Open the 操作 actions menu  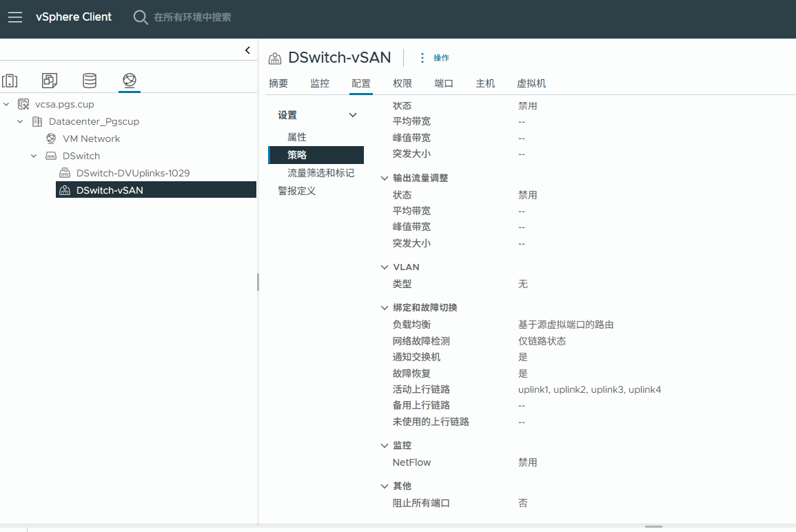click(435, 58)
